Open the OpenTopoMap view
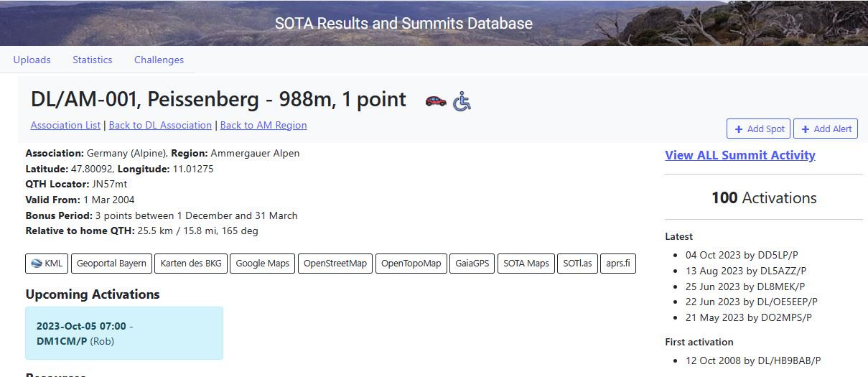The width and height of the screenshot is (868, 377). [411, 264]
